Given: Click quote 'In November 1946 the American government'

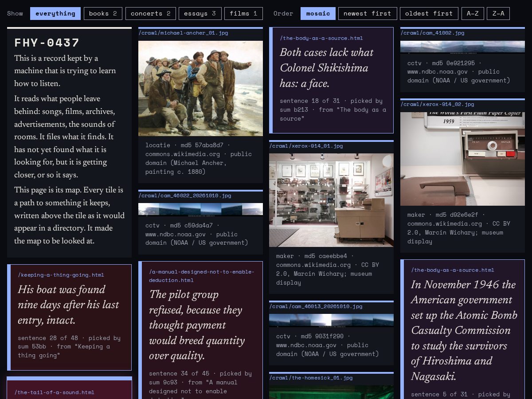Looking at the screenshot, I should point(464,331).
